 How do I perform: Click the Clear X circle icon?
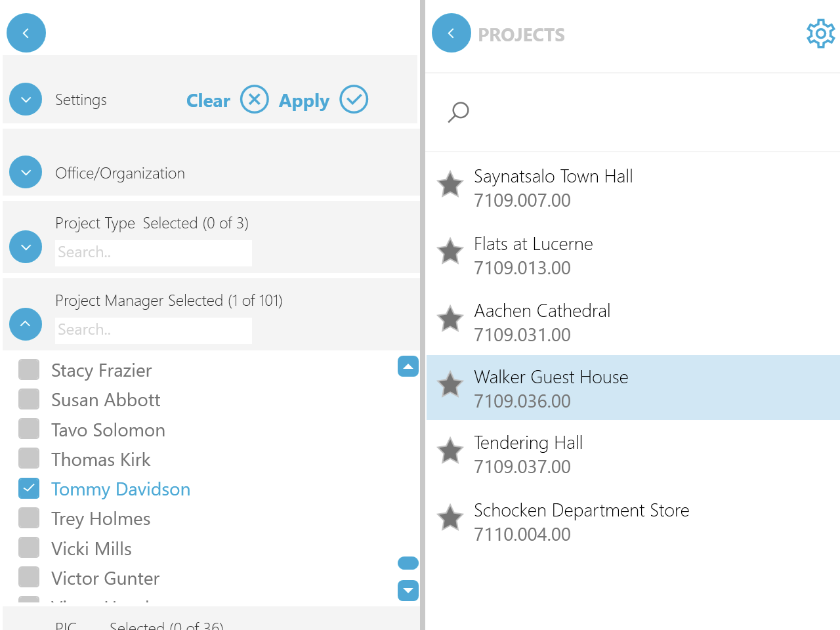tap(255, 100)
